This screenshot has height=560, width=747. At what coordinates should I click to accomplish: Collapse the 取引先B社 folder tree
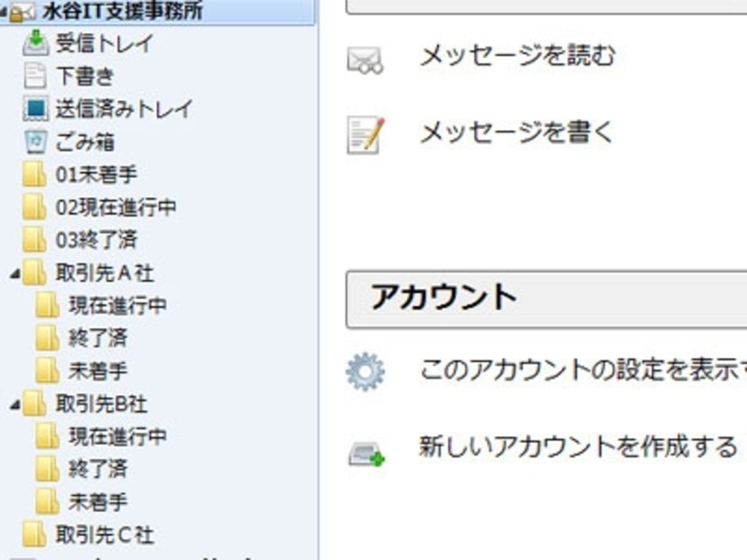[14, 405]
